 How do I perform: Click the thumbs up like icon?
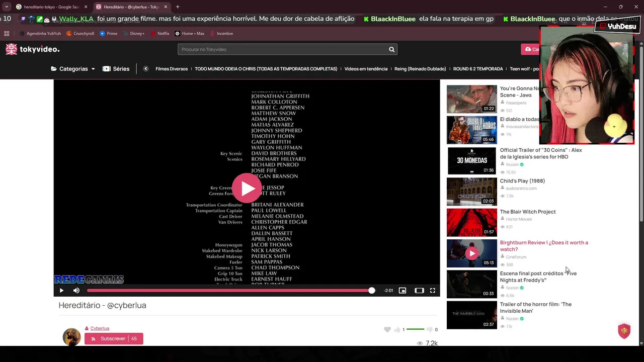tap(397, 330)
